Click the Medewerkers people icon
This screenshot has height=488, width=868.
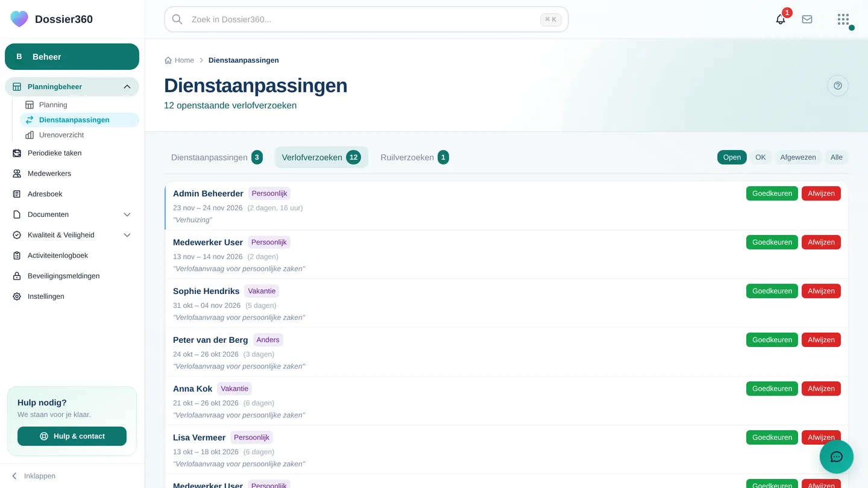pyautogui.click(x=17, y=174)
